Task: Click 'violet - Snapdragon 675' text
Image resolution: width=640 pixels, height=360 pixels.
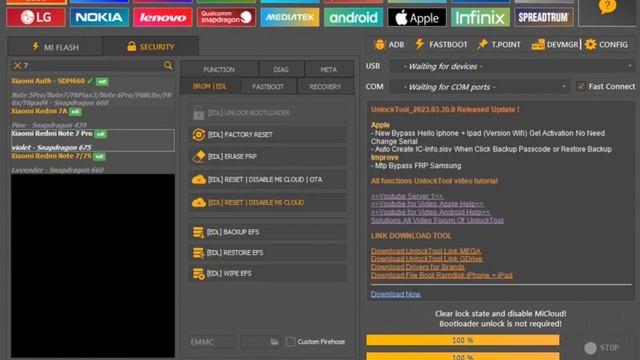Action: (51, 147)
